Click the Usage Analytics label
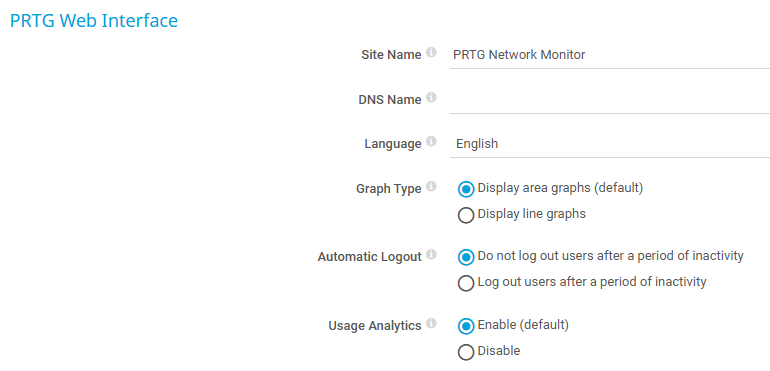 point(375,326)
